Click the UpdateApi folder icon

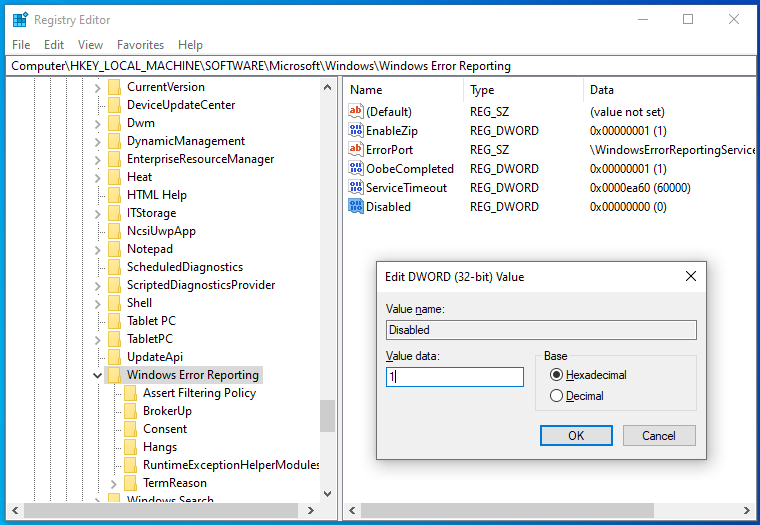click(114, 357)
